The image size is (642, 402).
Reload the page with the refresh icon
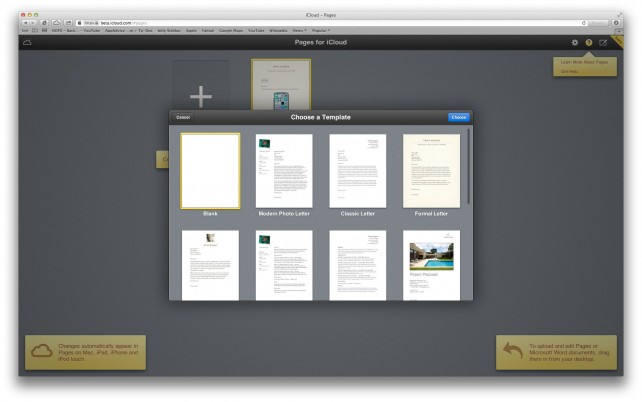point(584,23)
